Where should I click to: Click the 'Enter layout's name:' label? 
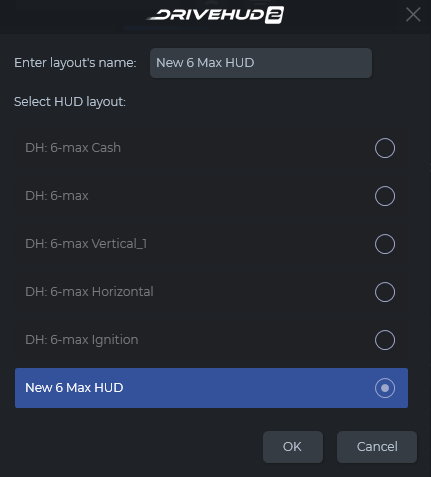coord(75,63)
